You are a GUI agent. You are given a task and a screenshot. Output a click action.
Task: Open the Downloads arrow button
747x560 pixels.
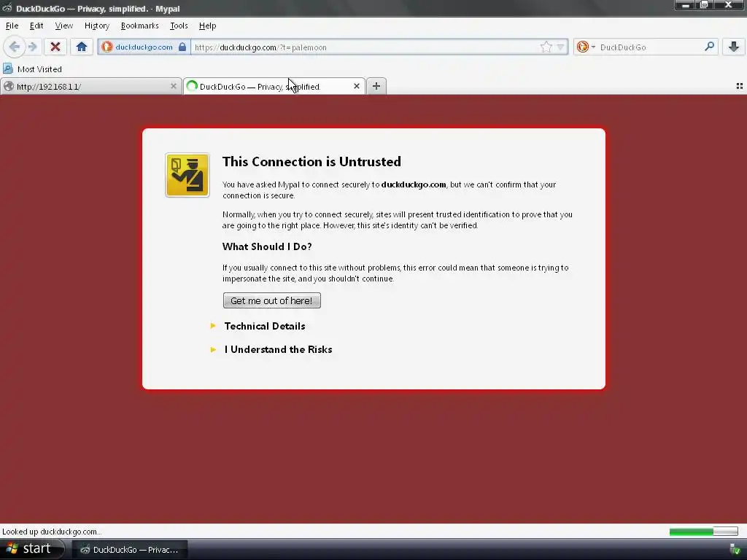tap(734, 47)
